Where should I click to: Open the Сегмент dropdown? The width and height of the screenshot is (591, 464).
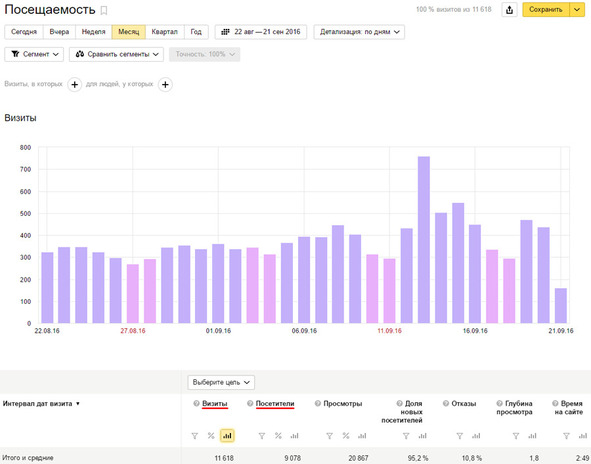coord(34,54)
